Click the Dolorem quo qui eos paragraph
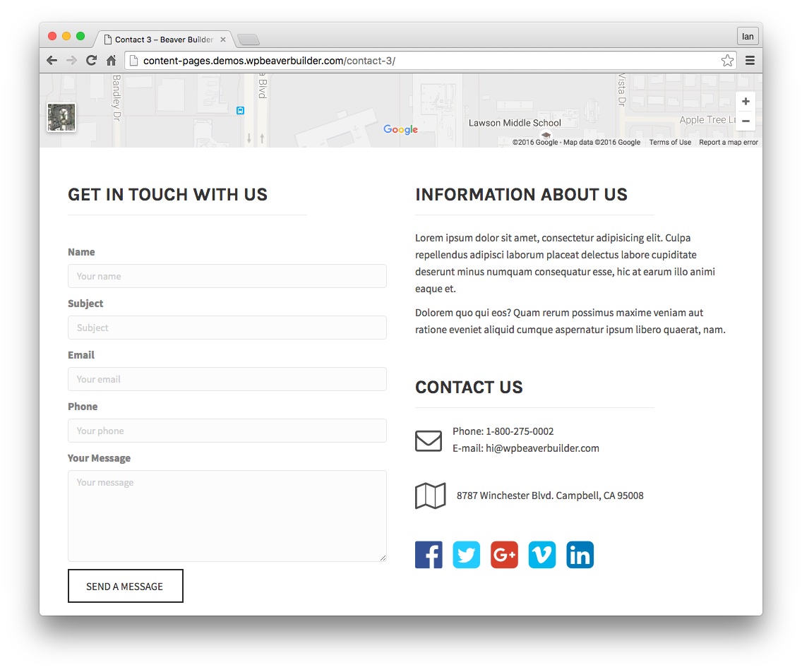 point(570,320)
